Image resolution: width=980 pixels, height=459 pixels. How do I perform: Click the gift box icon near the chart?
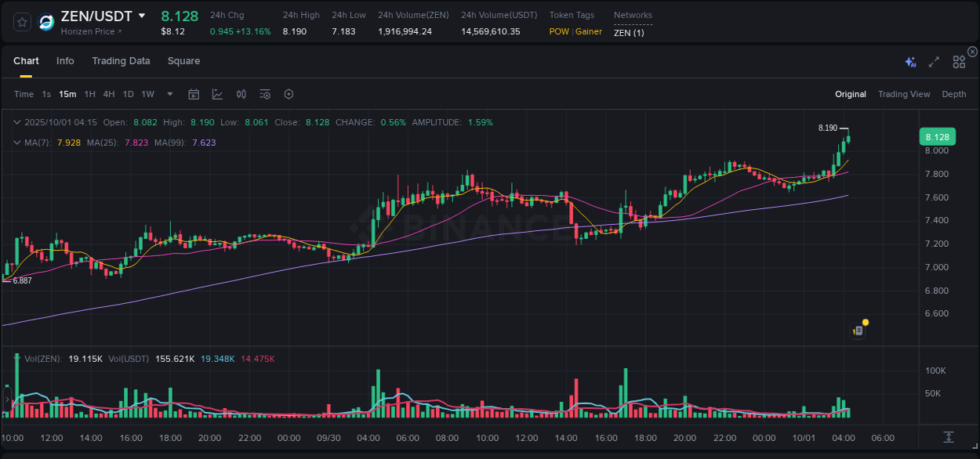[857, 330]
